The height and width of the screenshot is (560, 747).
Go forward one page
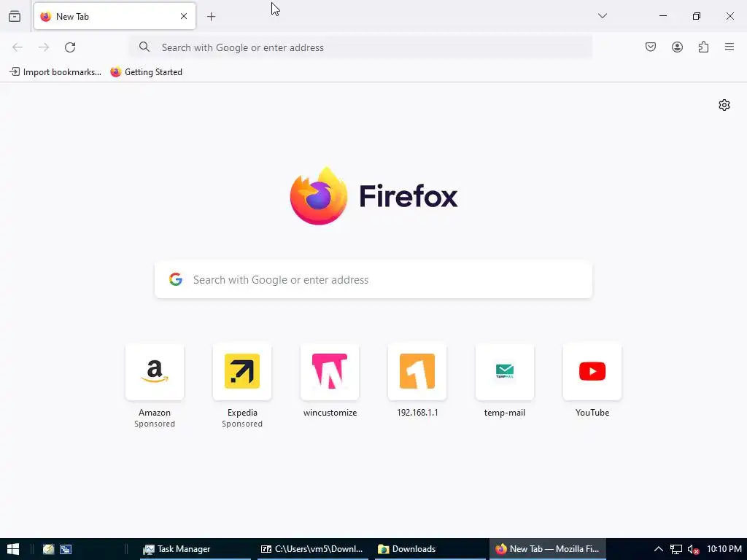(44, 47)
